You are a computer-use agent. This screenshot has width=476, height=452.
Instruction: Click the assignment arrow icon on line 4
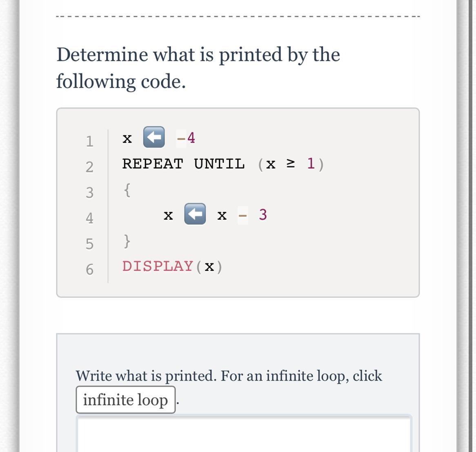click(195, 214)
